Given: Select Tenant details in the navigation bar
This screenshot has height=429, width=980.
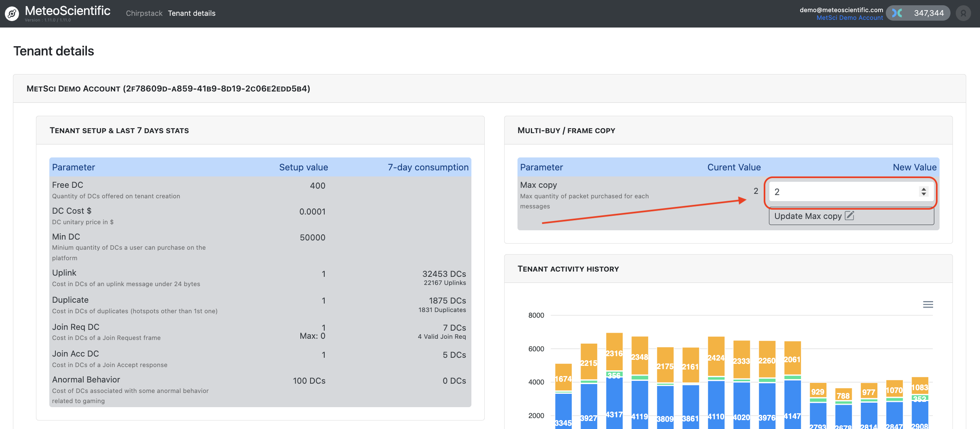Looking at the screenshot, I should (191, 13).
